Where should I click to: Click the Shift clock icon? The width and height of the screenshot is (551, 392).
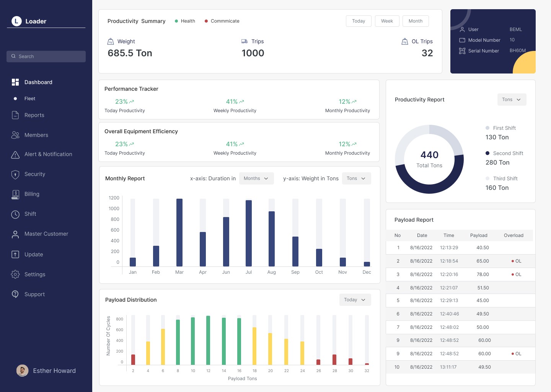15,214
